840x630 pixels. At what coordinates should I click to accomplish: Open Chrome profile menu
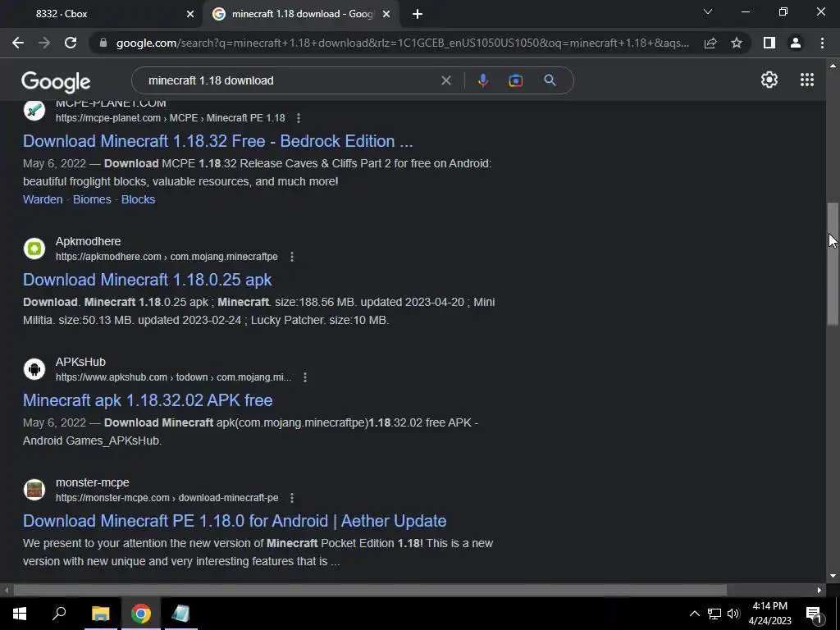point(796,43)
